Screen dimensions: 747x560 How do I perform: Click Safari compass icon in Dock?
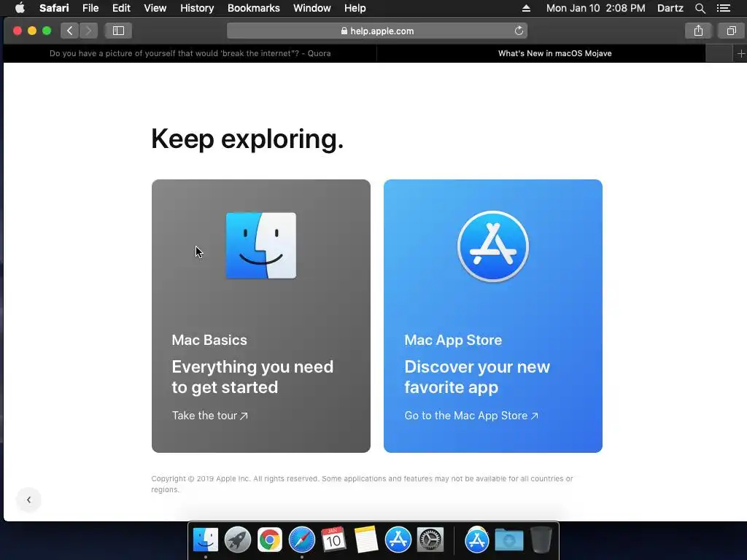click(x=302, y=540)
